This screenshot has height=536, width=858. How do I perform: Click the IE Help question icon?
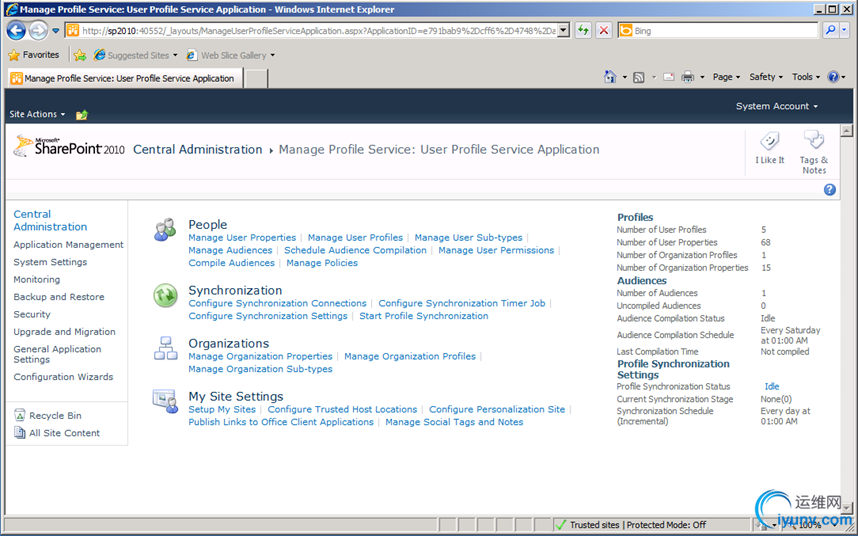coord(833,77)
